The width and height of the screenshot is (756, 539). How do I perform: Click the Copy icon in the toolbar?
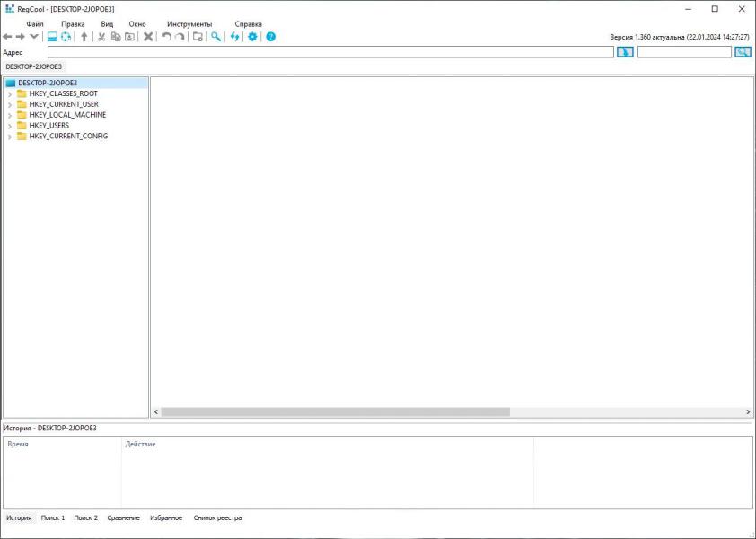(116, 37)
